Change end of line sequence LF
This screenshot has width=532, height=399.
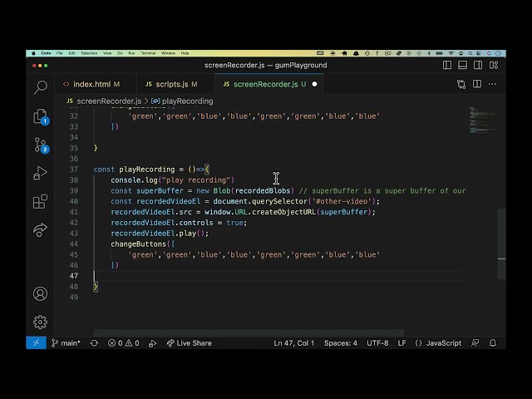pyautogui.click(x=401, y=343)
